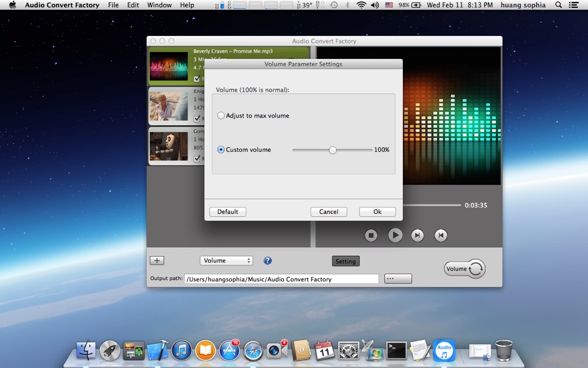
Task: Toggle checkbox for Promise Me.mp3 item
Action: point(197,79)
